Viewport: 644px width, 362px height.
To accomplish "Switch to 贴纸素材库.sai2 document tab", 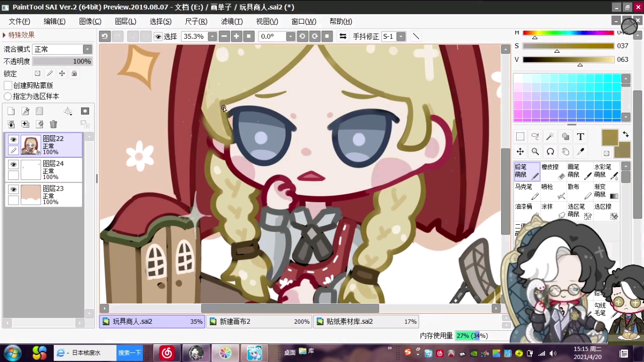I will coord(366,321).
